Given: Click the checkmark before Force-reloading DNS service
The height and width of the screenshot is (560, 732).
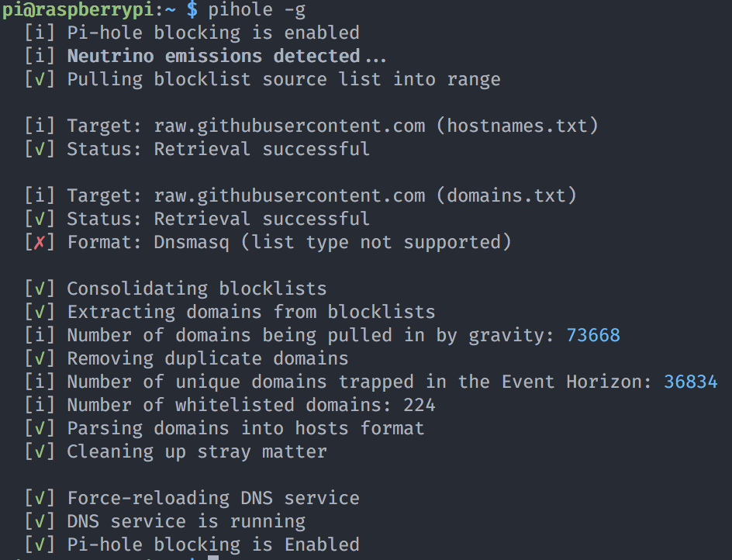Looking at the screenshot, I should 40,498.
